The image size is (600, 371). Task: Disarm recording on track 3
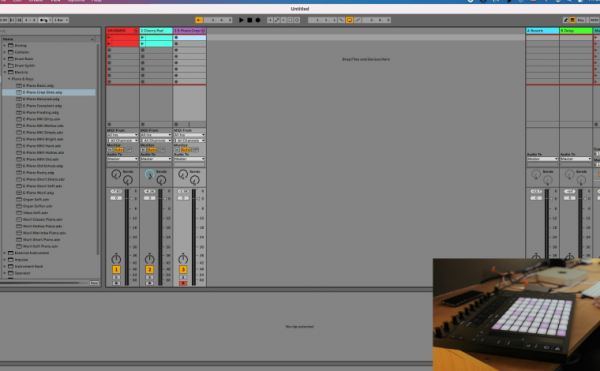[183, 283]
